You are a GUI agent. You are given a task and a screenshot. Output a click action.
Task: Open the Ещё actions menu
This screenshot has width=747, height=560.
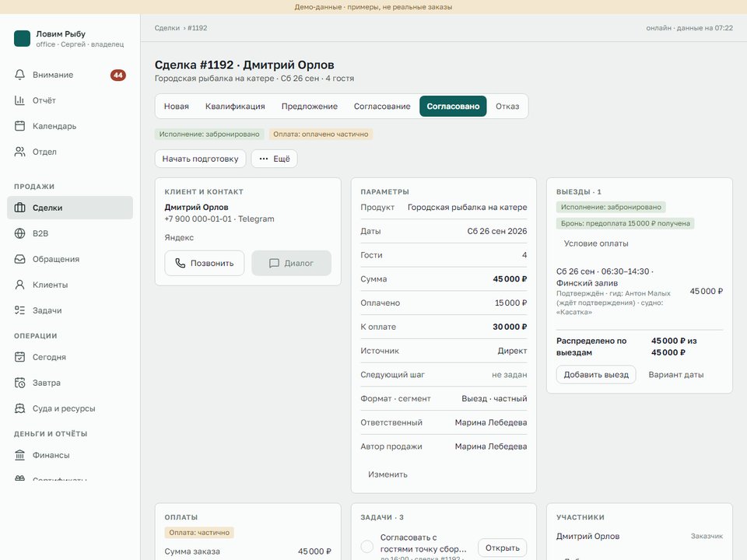(275, 159)
